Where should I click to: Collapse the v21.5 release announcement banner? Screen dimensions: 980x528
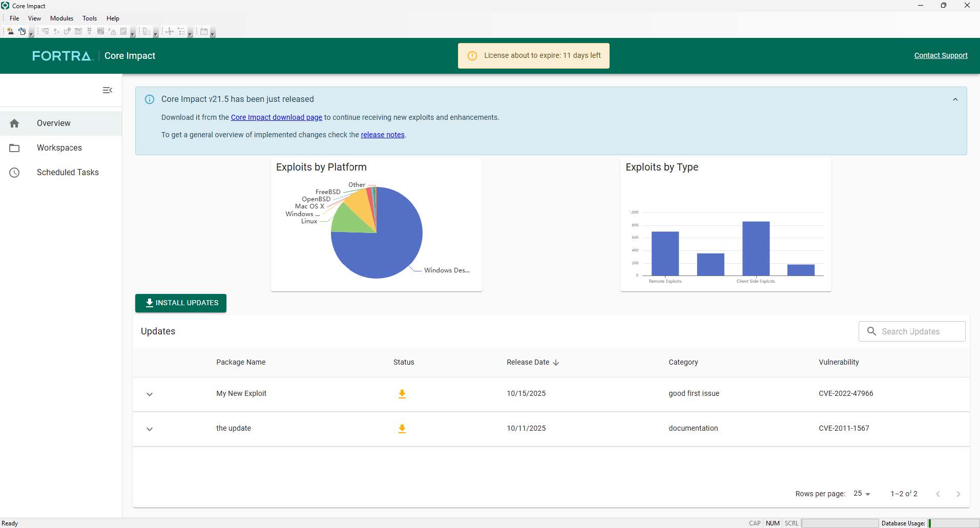click(x=955, y=99)
